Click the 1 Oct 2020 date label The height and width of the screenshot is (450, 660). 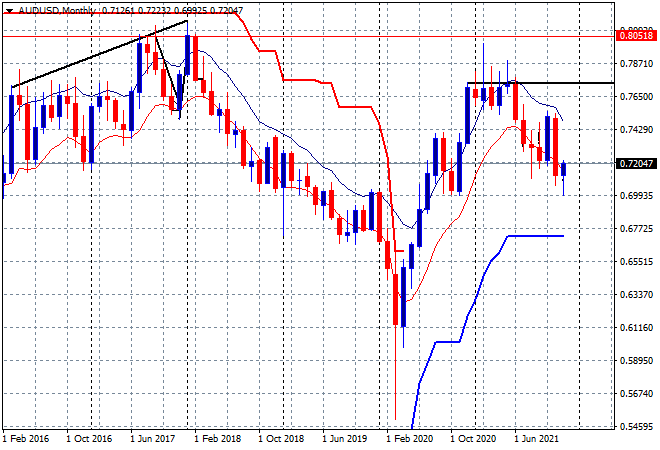(473, 439)
